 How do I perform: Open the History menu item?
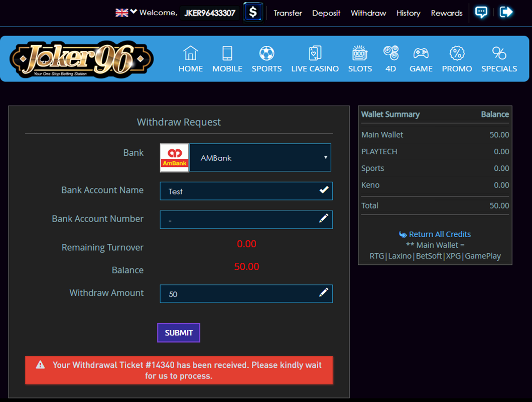pyautogui.click(x=408, y=13)
